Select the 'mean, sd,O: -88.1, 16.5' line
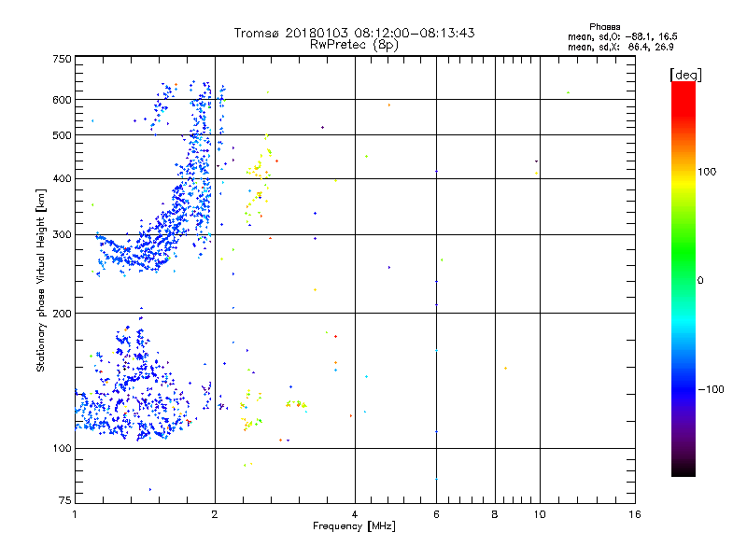The height and width of the screenshot is (560, 747). coord(623,36)
